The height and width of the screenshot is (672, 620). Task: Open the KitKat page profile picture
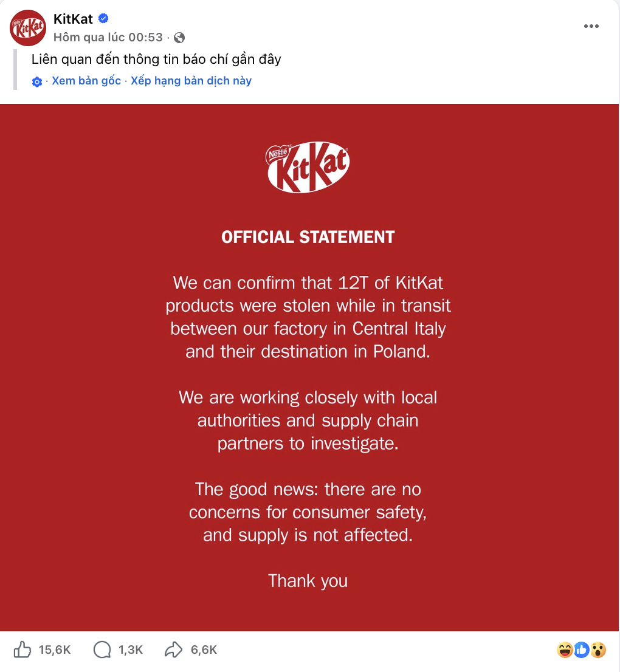point(28,28)
